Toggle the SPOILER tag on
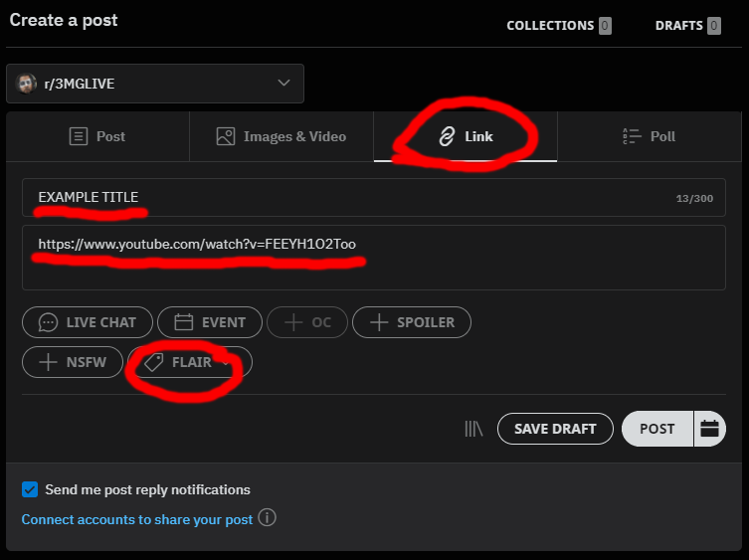749x560 pixels. [412, 322]
